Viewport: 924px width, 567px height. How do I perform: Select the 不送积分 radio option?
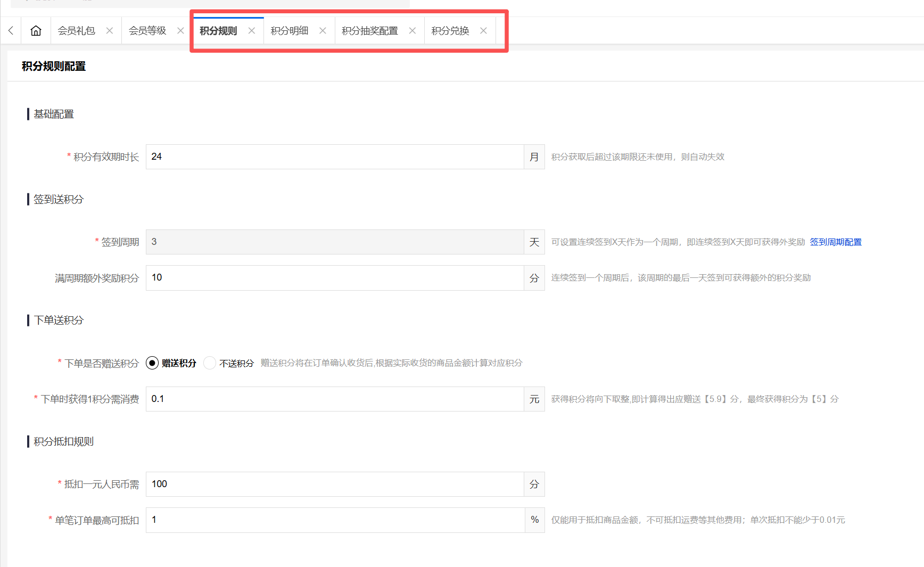pyautogui.click(x=210, y=363)
